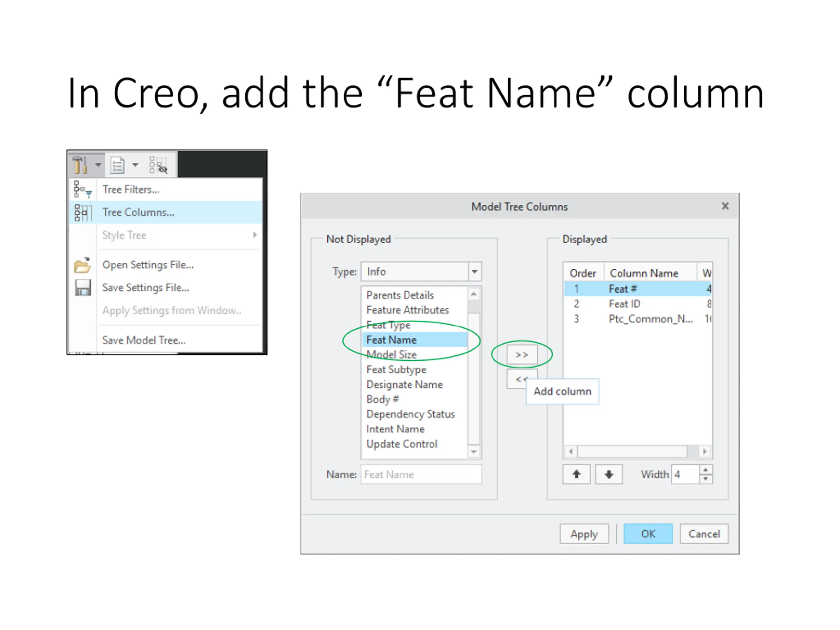This screenshot has height=630, width=840.
Task: Open the Type Info dropdown
Action: [x=474, y=271]
